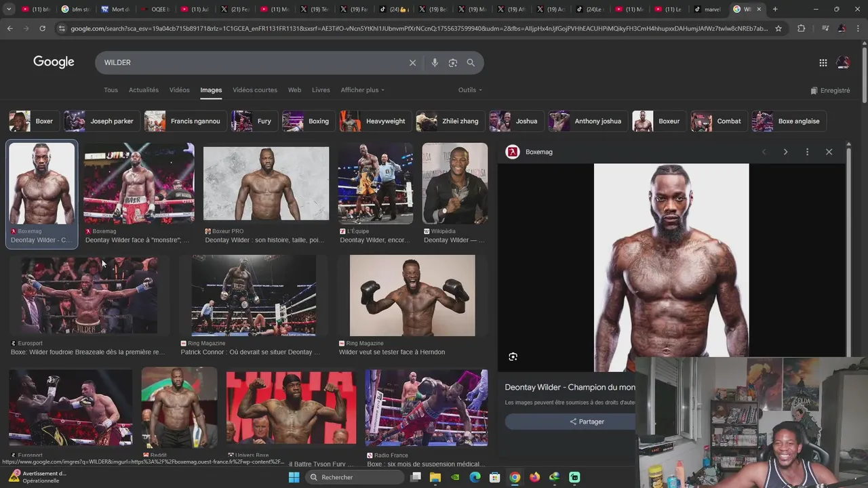Expand the Outils dropdown
The width and height of the screenshot is (868, 488).
click(470, 89)
